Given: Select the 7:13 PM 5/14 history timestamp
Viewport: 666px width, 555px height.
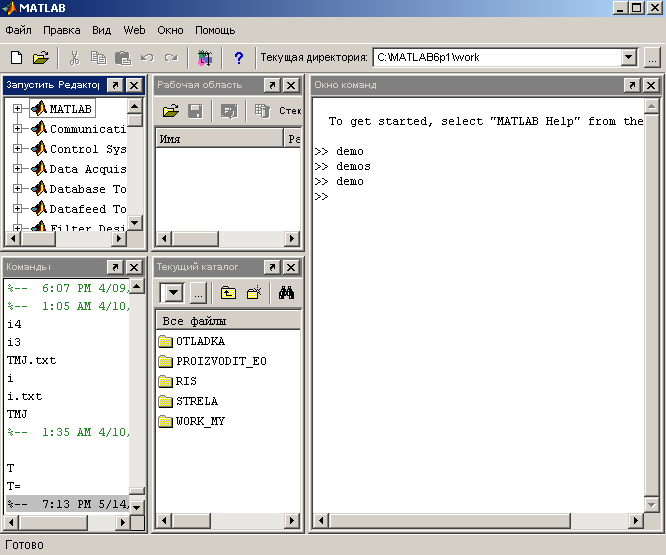Looking at the screenshot, I should (67, 504).
